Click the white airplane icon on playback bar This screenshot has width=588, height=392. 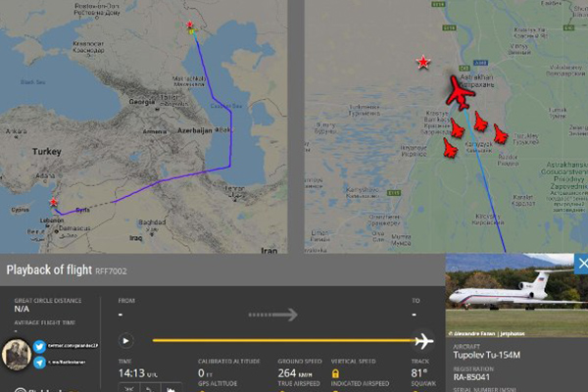click(x=423, y=341)
